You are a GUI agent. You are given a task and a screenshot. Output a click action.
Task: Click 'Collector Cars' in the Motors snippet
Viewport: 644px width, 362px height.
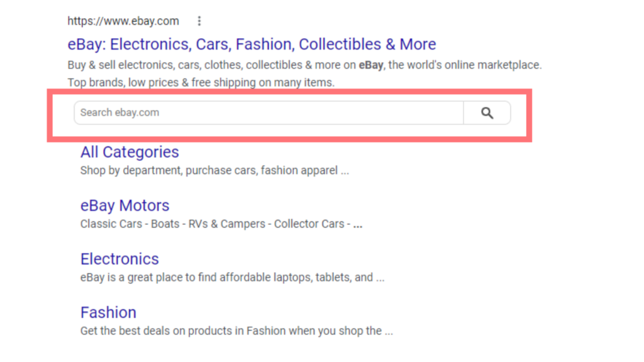309,224
